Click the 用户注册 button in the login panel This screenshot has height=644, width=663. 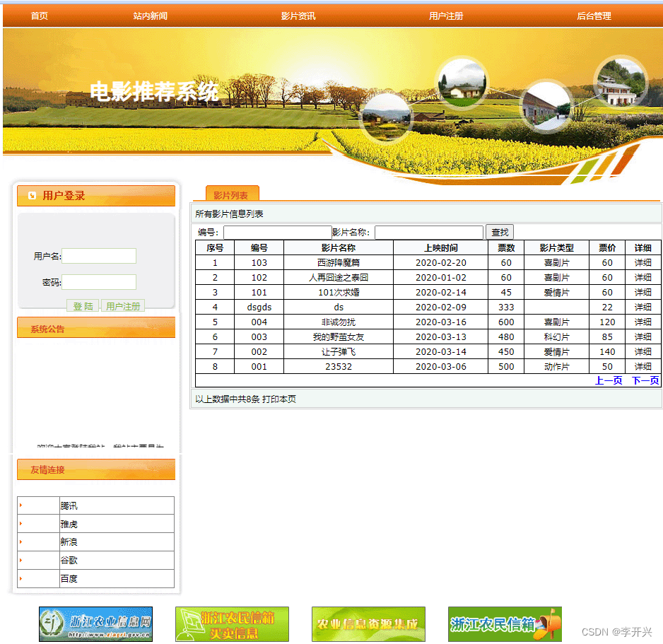tap(123, 305)
